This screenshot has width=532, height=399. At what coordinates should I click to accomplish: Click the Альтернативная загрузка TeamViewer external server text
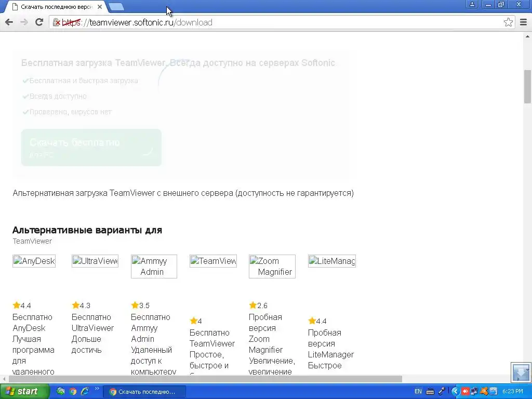click(x=183, y=193)
